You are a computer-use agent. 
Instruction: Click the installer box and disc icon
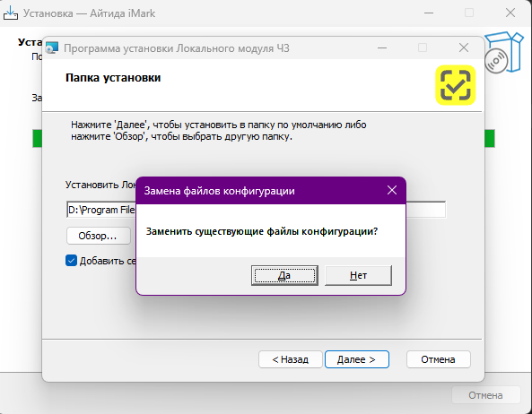coord(504,53)
